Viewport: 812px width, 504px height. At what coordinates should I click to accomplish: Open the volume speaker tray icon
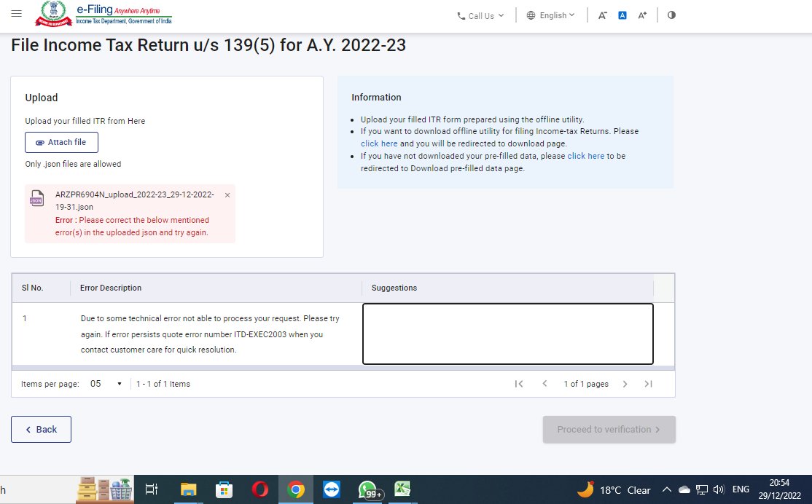[x=719, y=489]
